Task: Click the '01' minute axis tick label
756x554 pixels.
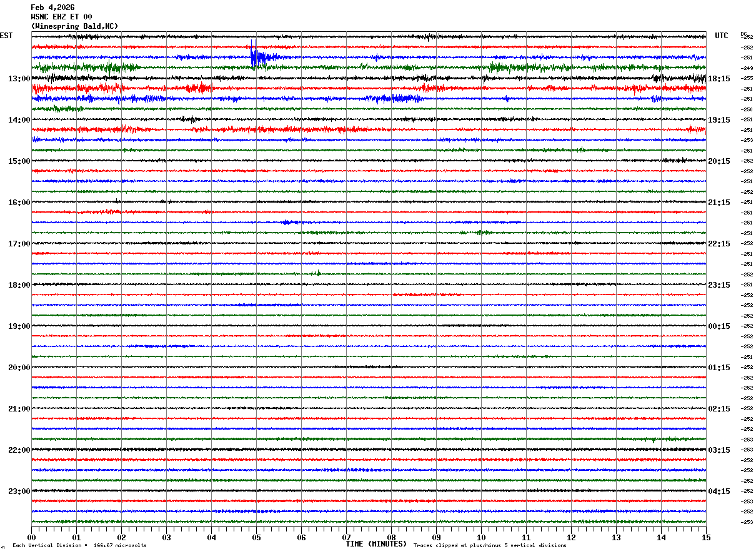Action: 77,537
